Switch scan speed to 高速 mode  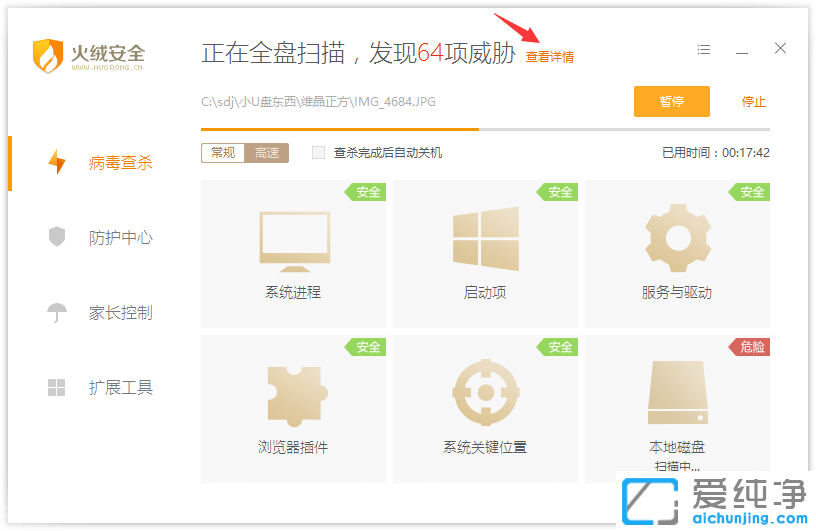266,153
